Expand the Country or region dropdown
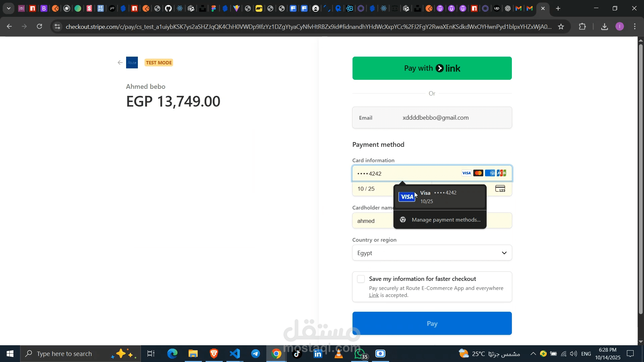 (432, 253)
